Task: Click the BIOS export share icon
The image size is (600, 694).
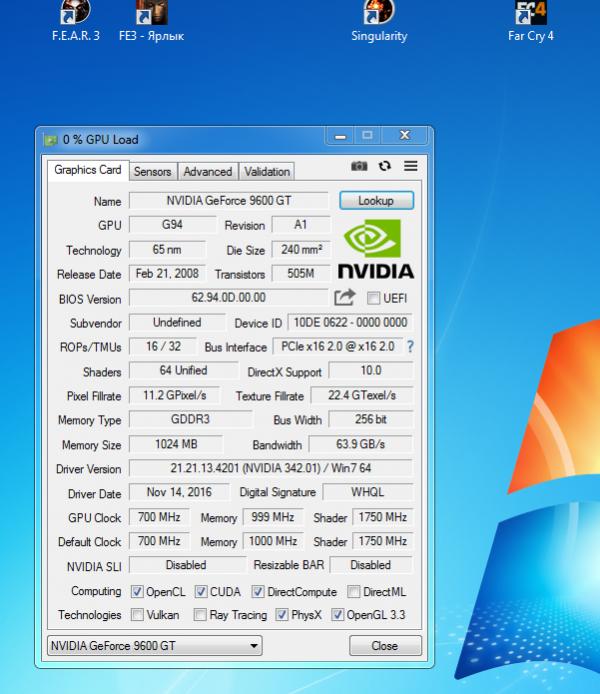Action: (345, 297)
